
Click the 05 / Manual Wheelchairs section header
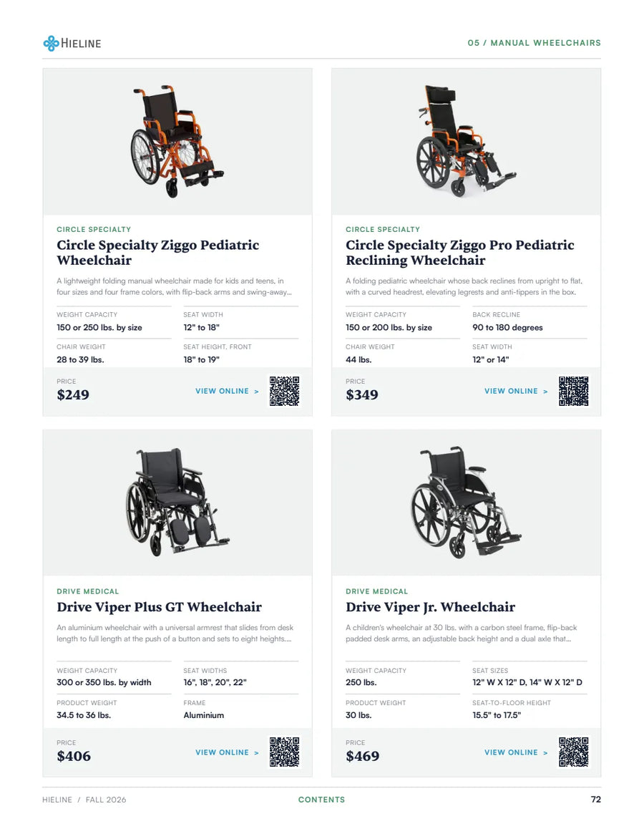(534, 43)
